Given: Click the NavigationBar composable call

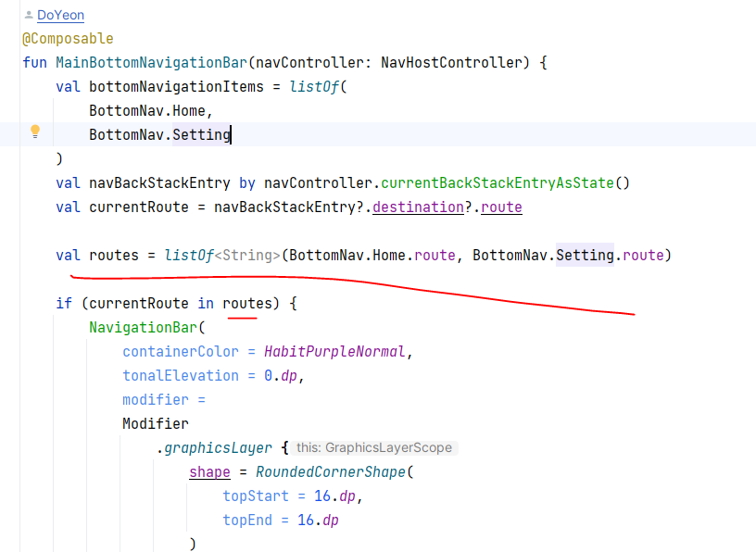Looking at the screenshot, I should pyautogui.click(x=144, y=328).
